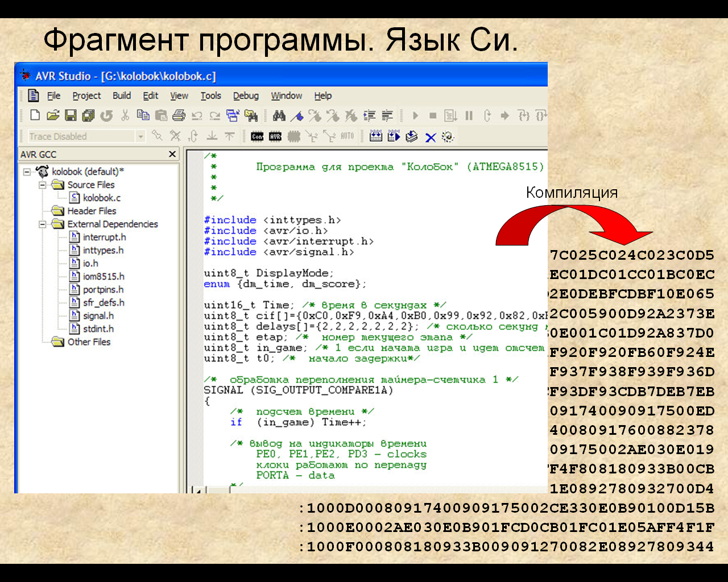Decrease the line indent with the outdent icon

pyautogui.click(x=387, y=115)
